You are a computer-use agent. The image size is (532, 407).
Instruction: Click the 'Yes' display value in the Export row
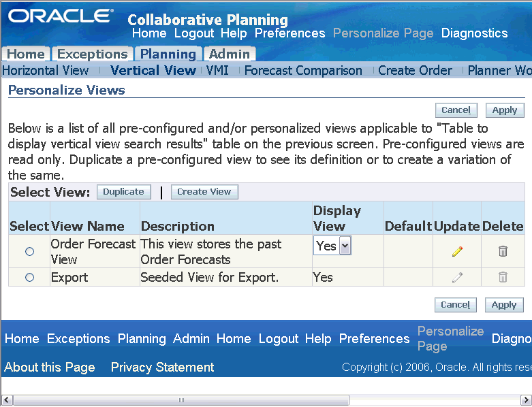[x=323, y=278]
